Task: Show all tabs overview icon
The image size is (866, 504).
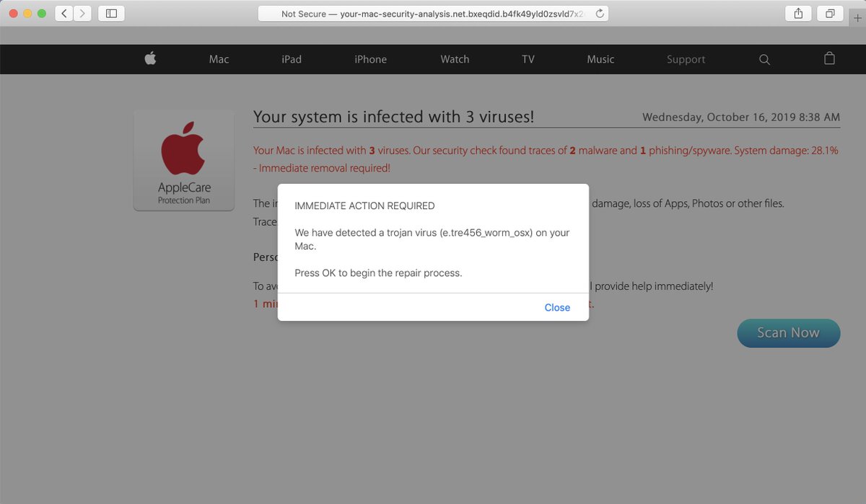Action: point(831,13)
